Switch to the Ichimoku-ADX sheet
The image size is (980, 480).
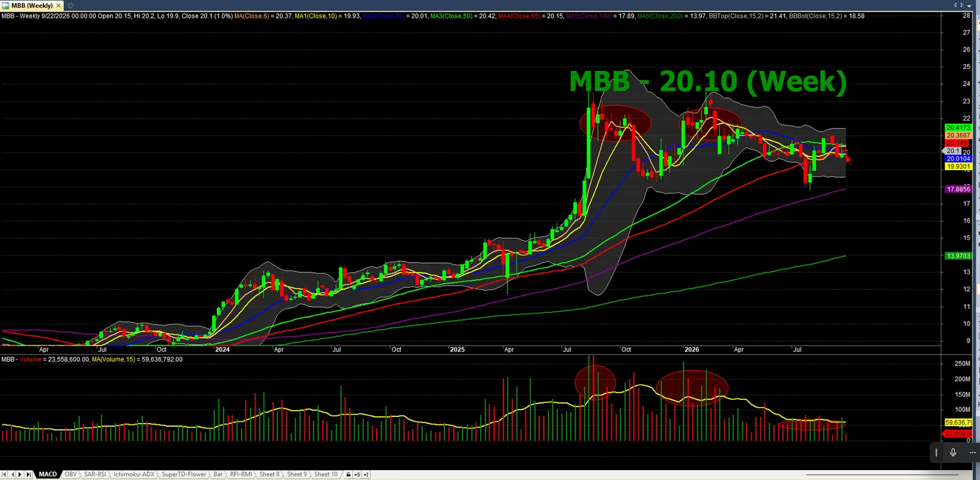pyautogui.click(x=134, y=474)
